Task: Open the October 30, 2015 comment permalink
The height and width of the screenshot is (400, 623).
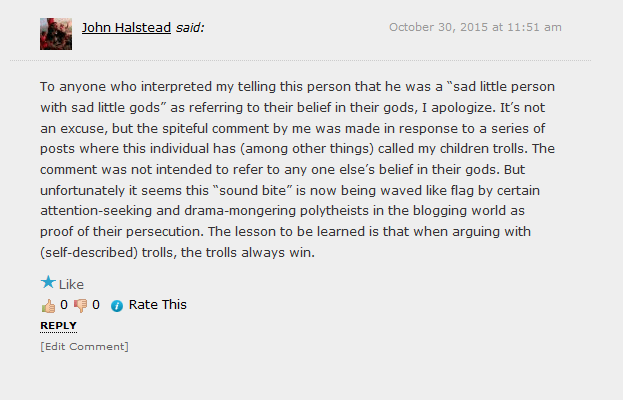Action: pyautogui.click(x=475, y=27)
